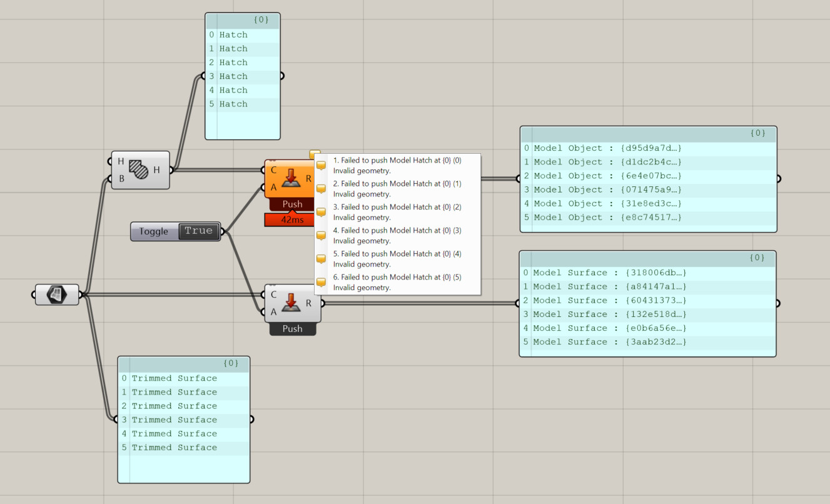Click the balloon icon beside message 2
Screen dimensions: 830x504
point(321,189)
